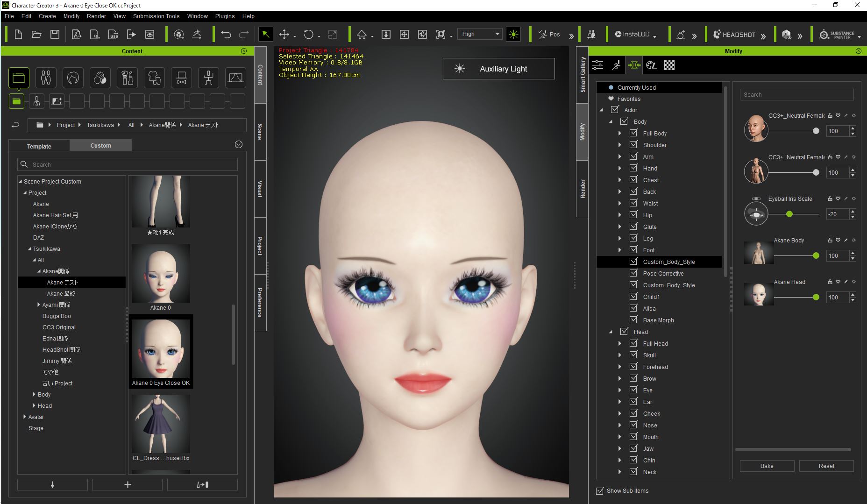Expand the Avatar tree node
The image size is (867, 504).
[25, 417]
